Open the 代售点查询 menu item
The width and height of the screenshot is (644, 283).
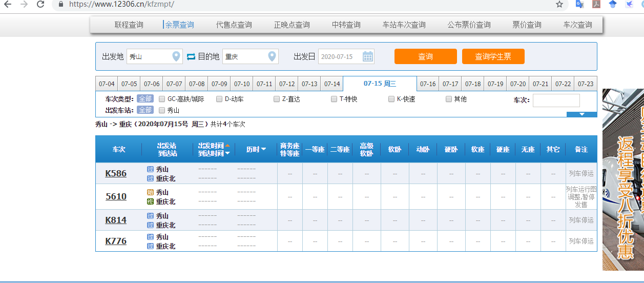[x=234, y=25]
